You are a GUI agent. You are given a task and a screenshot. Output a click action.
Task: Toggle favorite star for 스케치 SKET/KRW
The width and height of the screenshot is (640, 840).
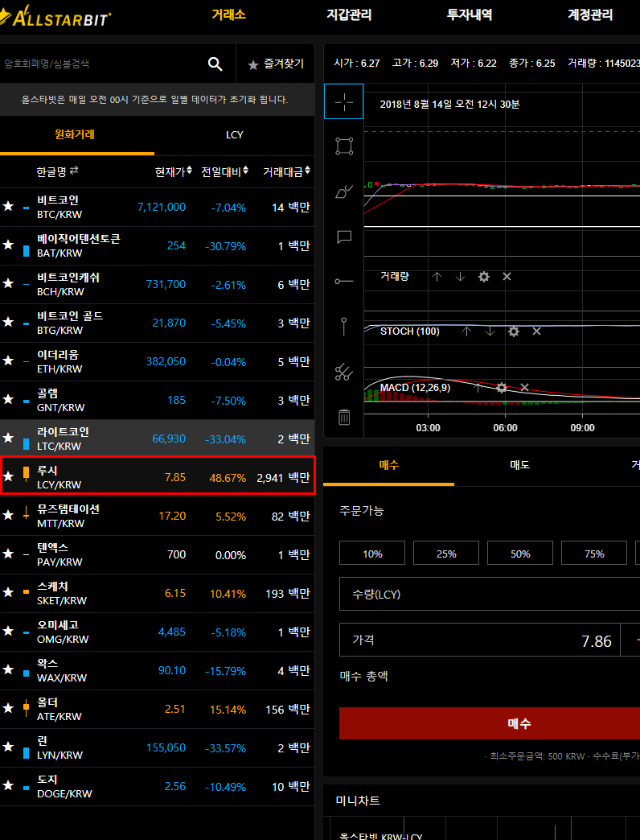point(8,592)
